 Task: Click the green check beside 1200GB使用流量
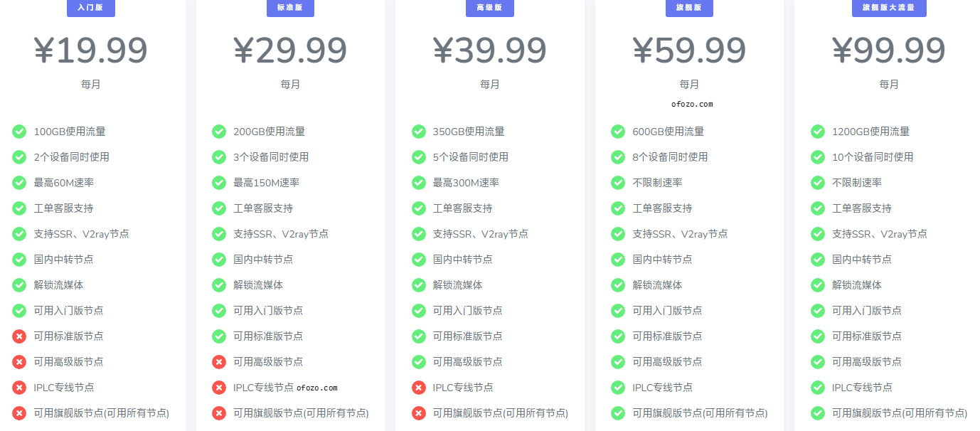tap(818, 132)
